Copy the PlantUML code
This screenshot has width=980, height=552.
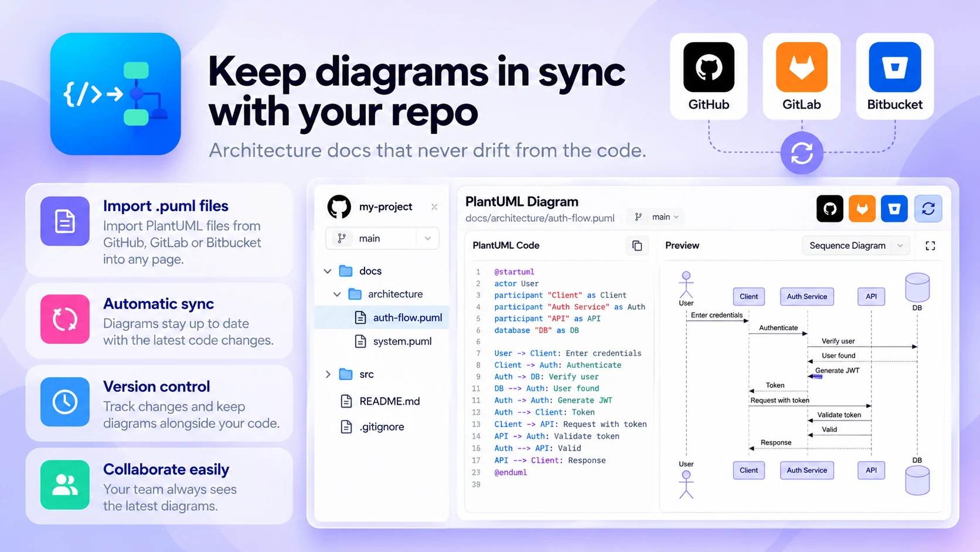pyautogui.click(x=637, y=246)
